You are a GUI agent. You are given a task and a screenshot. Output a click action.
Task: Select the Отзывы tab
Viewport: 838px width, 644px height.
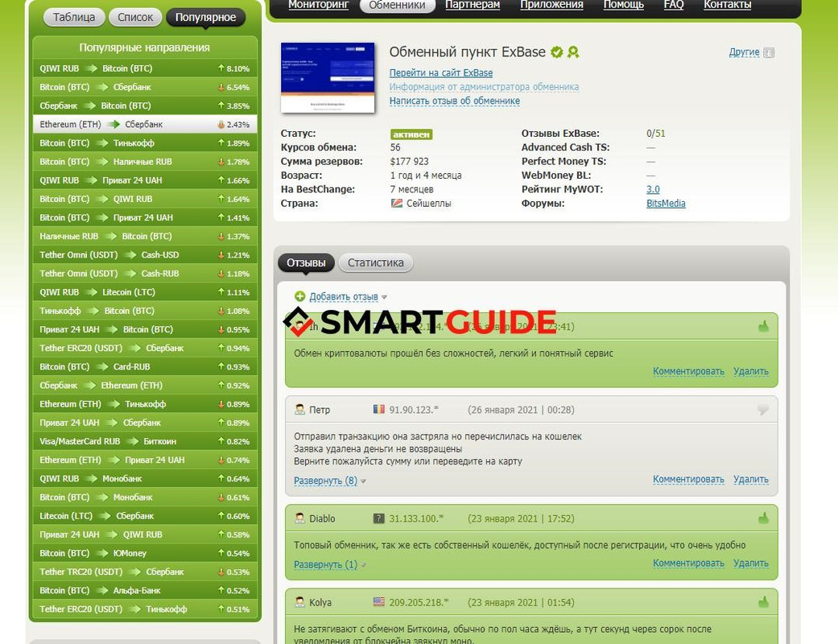click(306, 263)
